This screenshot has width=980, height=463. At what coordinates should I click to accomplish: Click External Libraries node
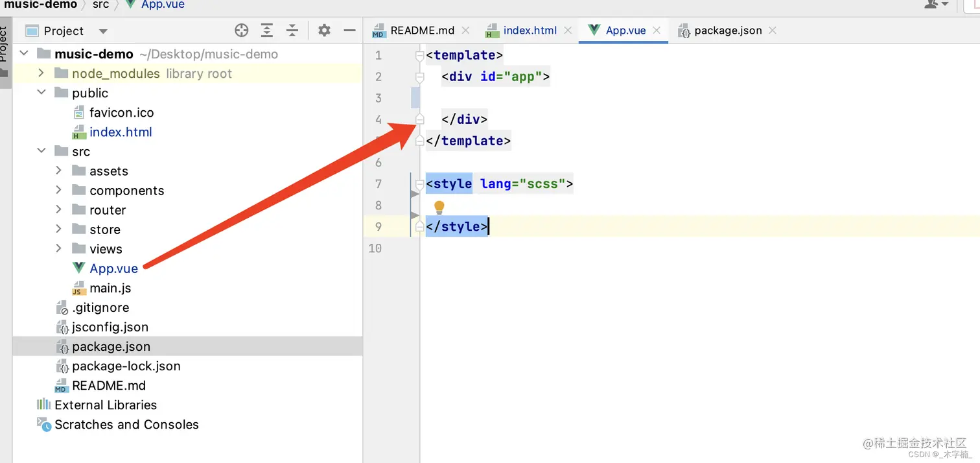106,405
